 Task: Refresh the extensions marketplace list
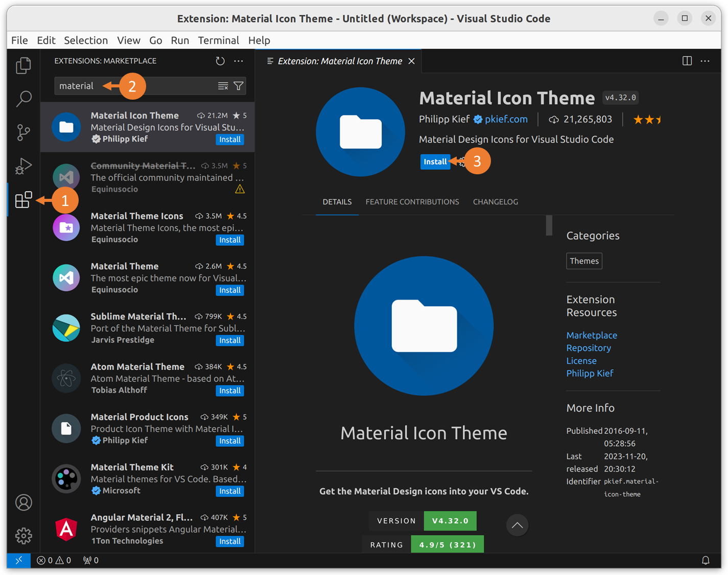coord(220,61)
